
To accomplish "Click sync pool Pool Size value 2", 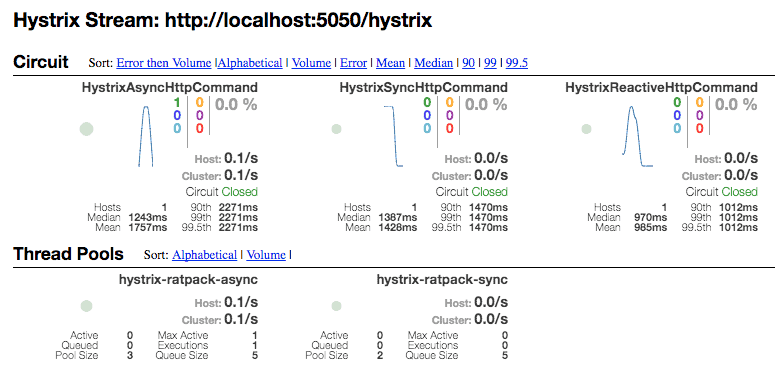I will pyautogui.click(x=380, y=356).
